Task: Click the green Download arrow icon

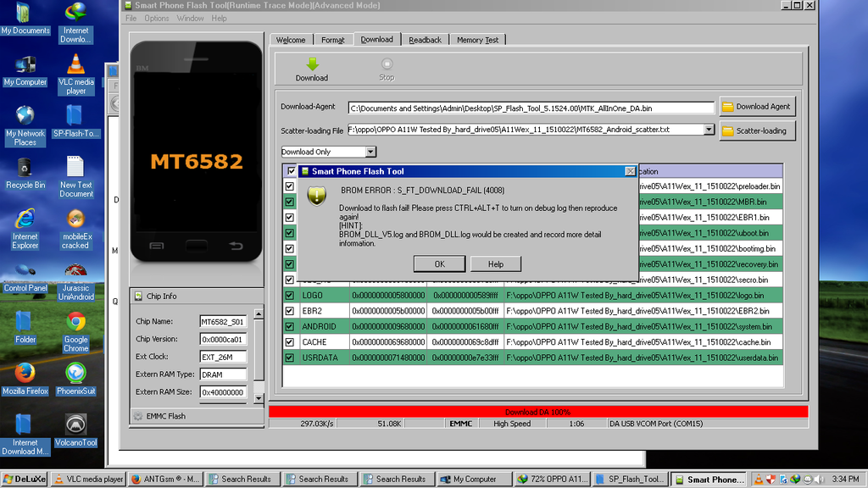Action: pyautogui.click(x=312, y=64)
